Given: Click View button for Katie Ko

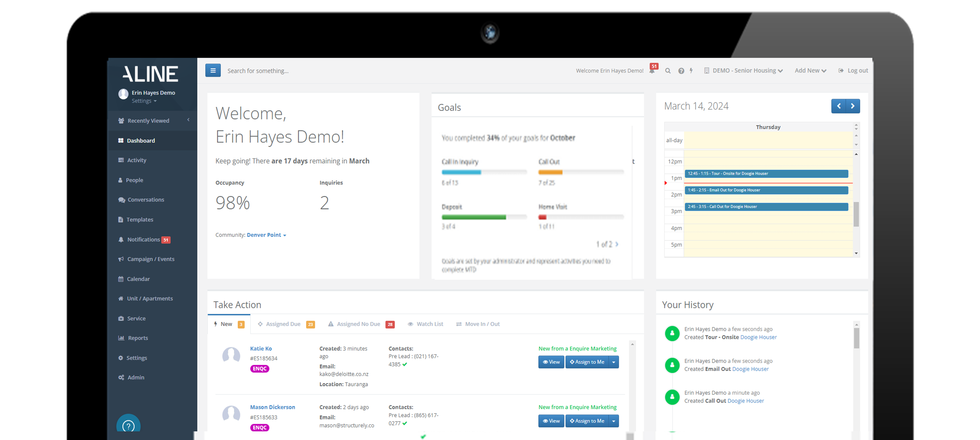Looking at the screenshot, I should point(551,362).
